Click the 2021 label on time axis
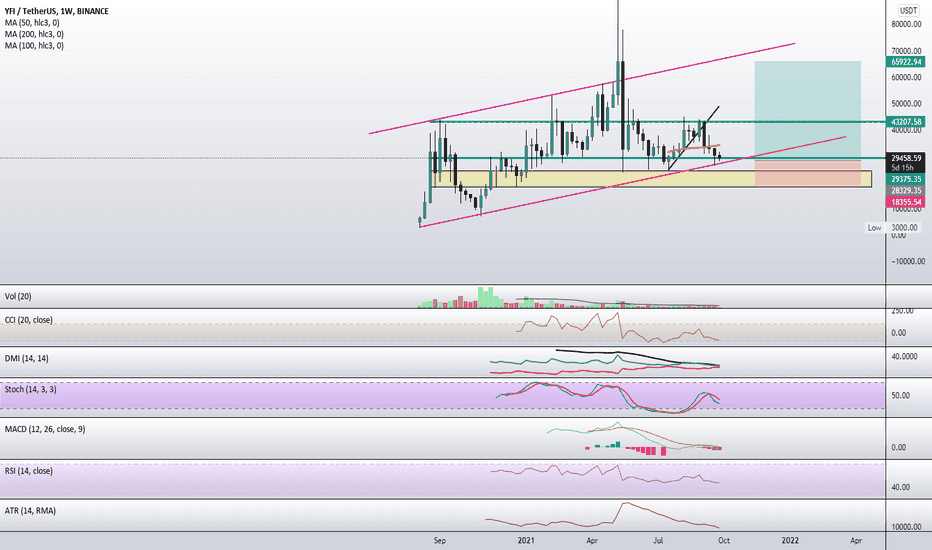 526,540
